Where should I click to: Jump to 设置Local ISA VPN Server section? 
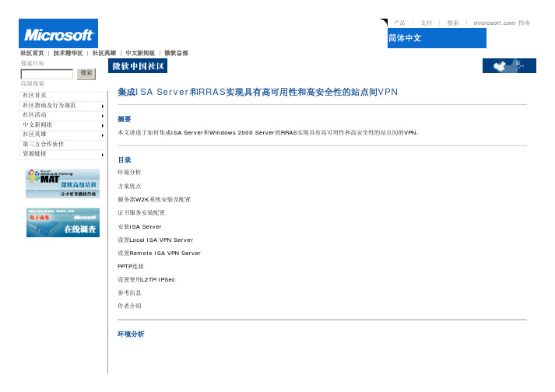coord(156,240)
